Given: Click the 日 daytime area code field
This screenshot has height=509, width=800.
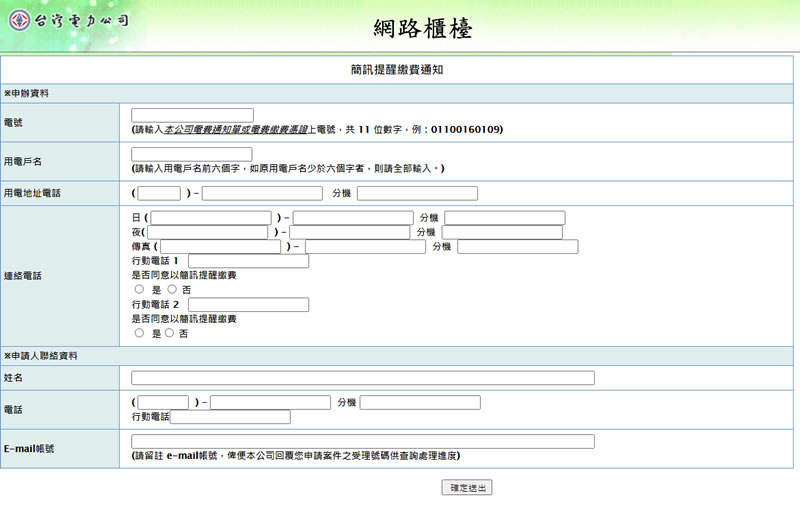Looking at the screenshot, I should tap(211, 218).
